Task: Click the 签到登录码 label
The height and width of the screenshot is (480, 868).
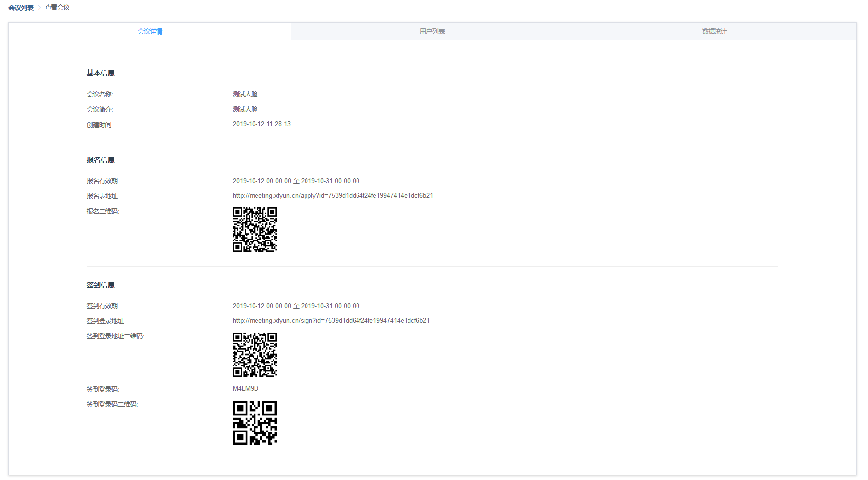Action: point(103,390)
